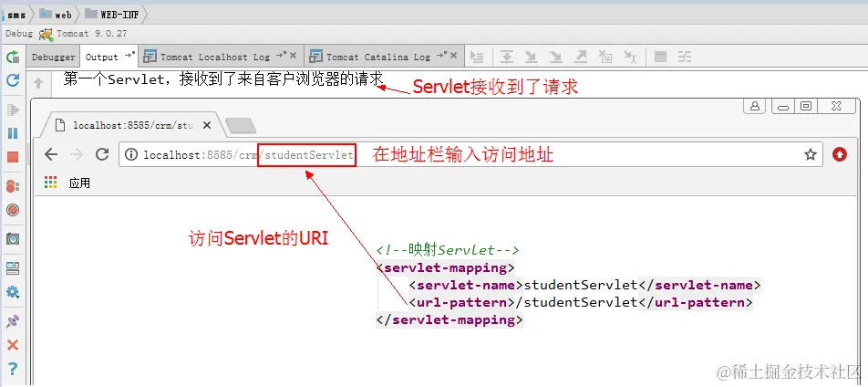The image size is (868, 387).
Task: View site information icon in address bar
Action: click(x=131, y=154)
